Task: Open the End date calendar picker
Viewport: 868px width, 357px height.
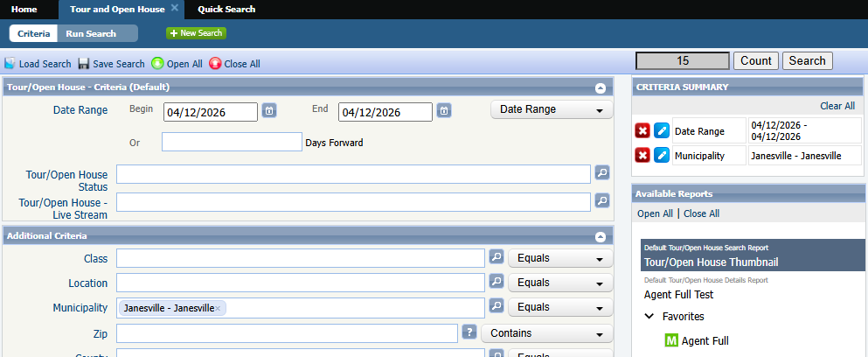Action: coord(444,111)
